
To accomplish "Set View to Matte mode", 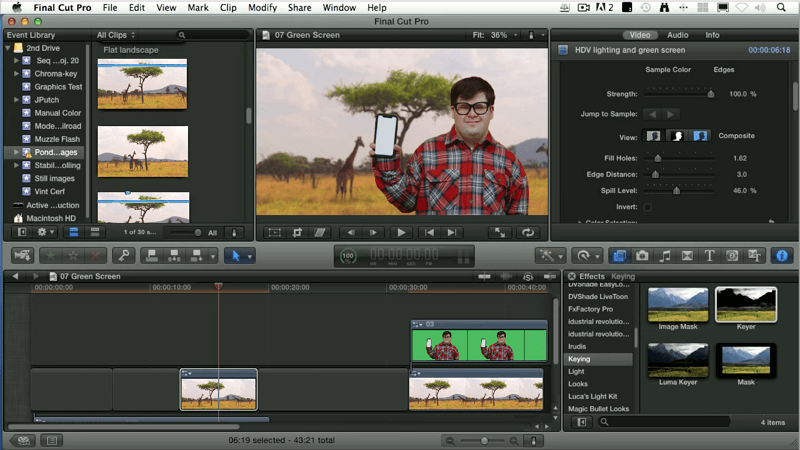I will tap(677, 136).
